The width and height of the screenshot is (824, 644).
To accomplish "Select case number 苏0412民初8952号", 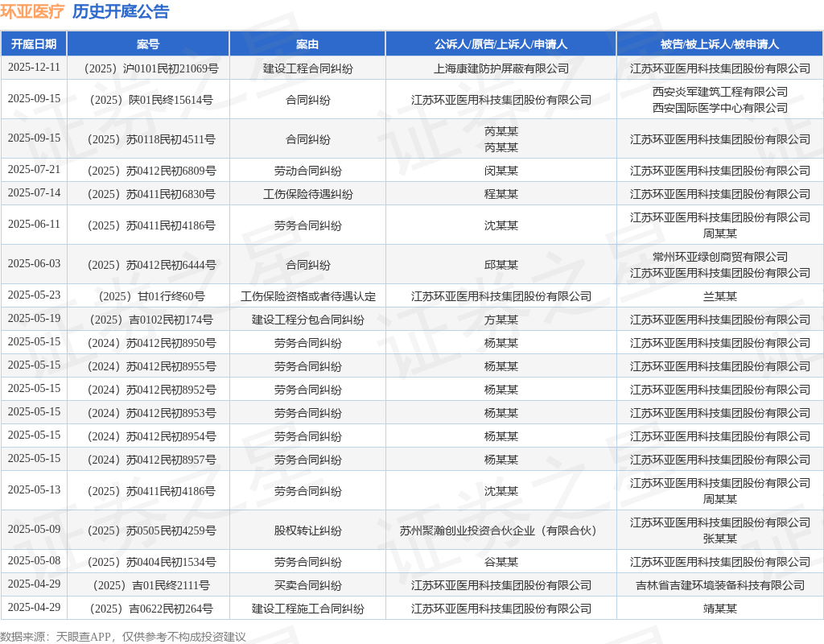I will (150, 390).
